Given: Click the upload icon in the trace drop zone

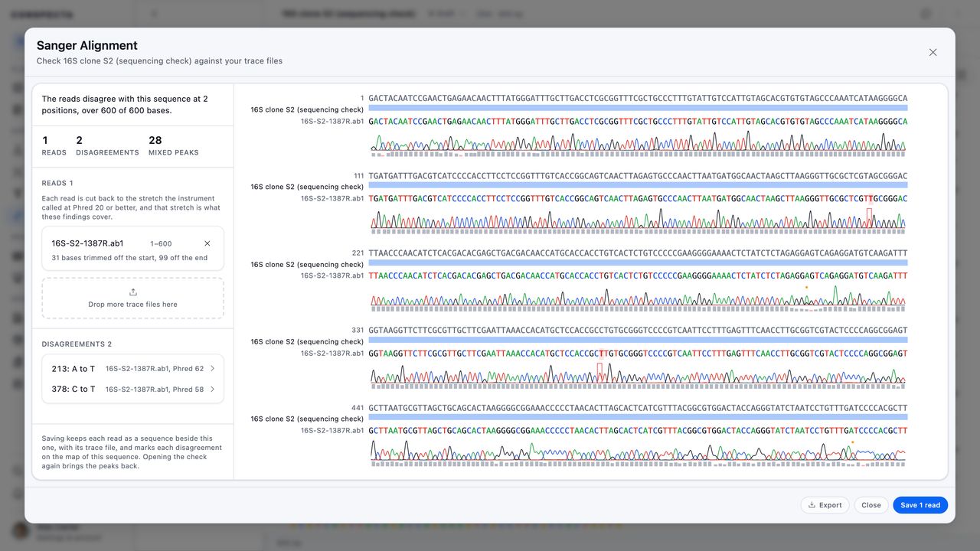Looking at the screenshot, I should click(x=133, y=292).
